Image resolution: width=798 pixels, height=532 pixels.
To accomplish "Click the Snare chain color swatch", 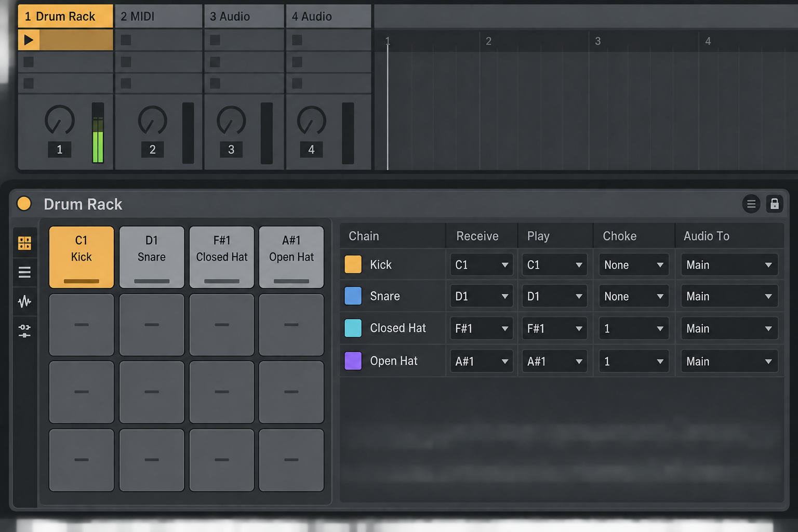I will point(353,296).
